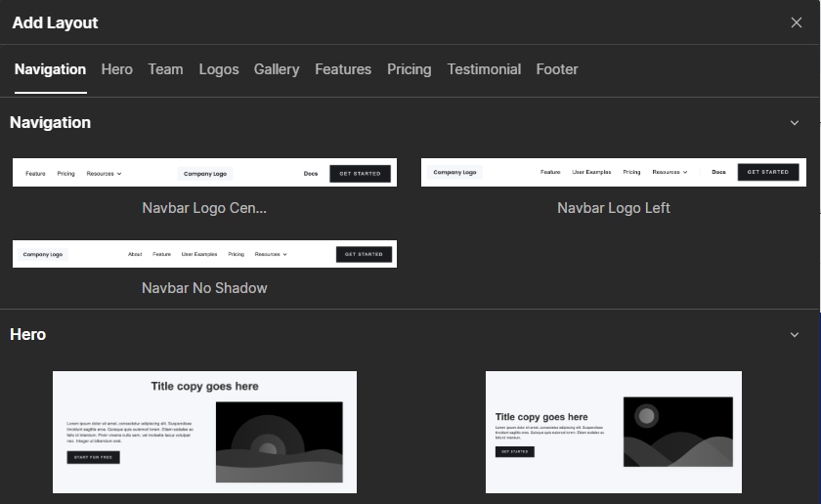Open the Footer tab
This screenshot has width=821, height=504.
557,69
